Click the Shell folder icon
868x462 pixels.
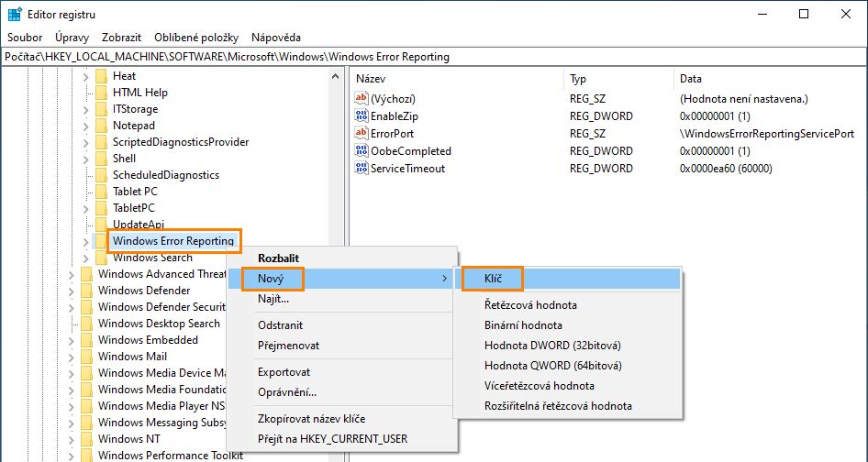[101, 159]
